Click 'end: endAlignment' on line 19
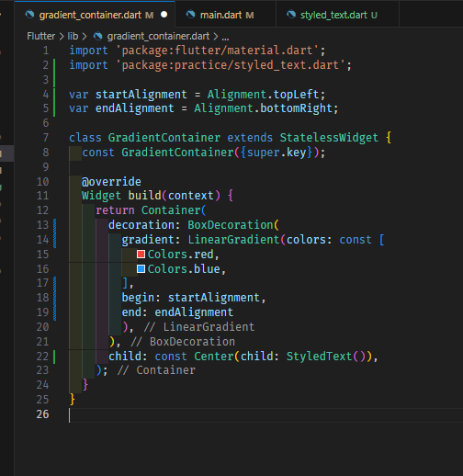Screen dimensions: 463x476 coord(177,312)
